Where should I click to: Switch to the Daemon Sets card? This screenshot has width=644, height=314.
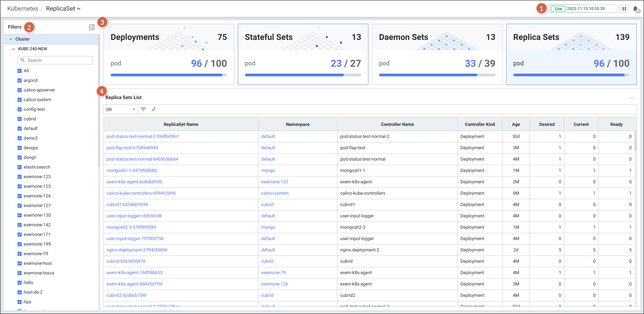(437, 54)
